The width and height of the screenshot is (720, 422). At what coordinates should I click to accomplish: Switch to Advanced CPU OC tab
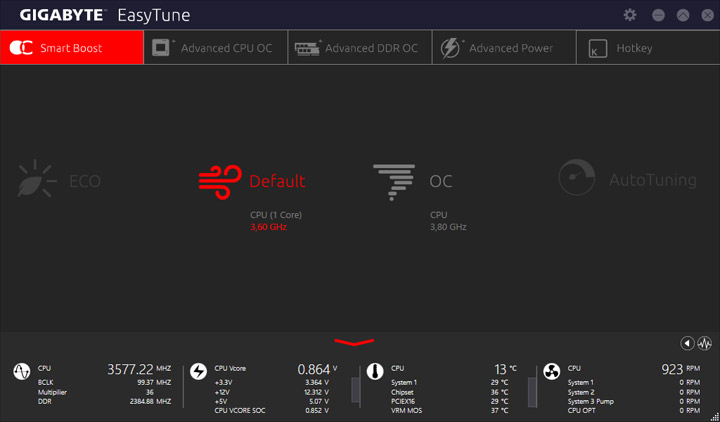[216, 47]
